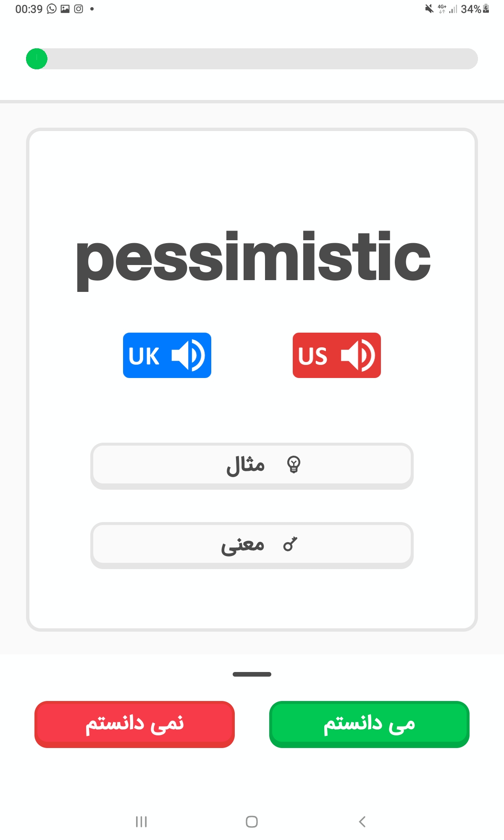Go to Android home button
The height and width of the screenshot is (840, 504).
(x=252, y=822)
